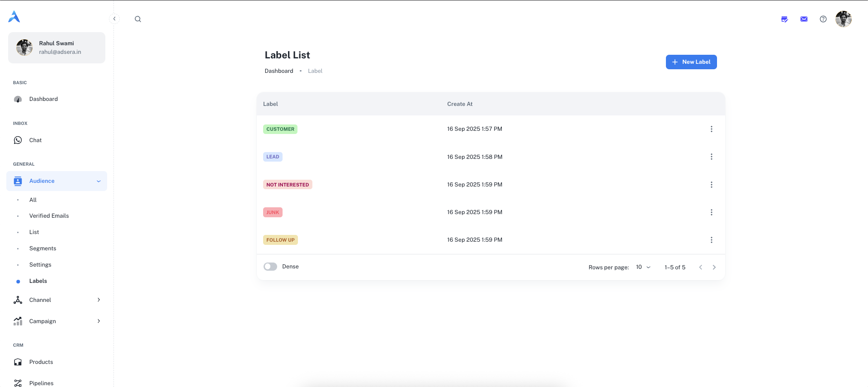Open the three-dot menu for JUNK label
This screenshot has width=868, height=387.
[x=711, y=212]
